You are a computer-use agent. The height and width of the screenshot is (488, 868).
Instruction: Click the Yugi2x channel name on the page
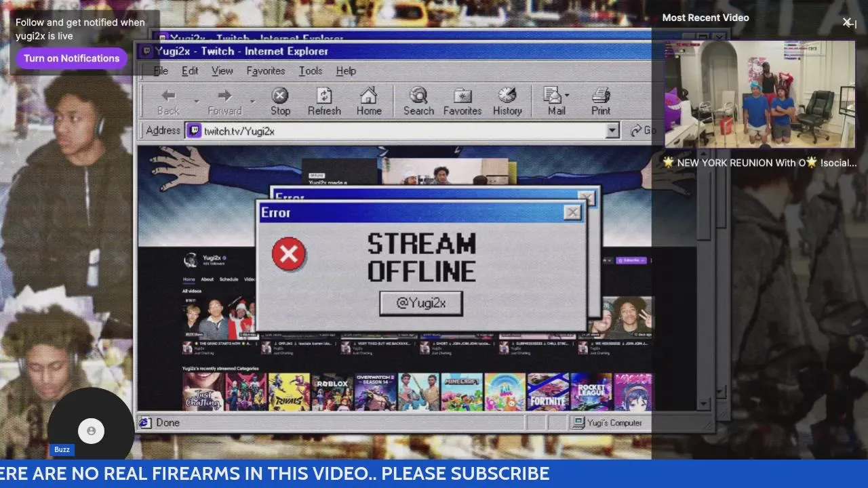212,258
